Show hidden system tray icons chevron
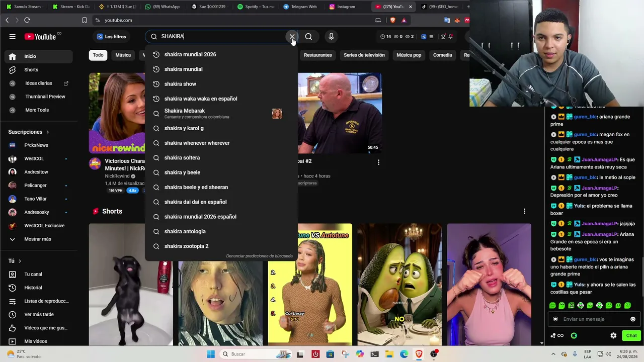 [x=553, y=354]
